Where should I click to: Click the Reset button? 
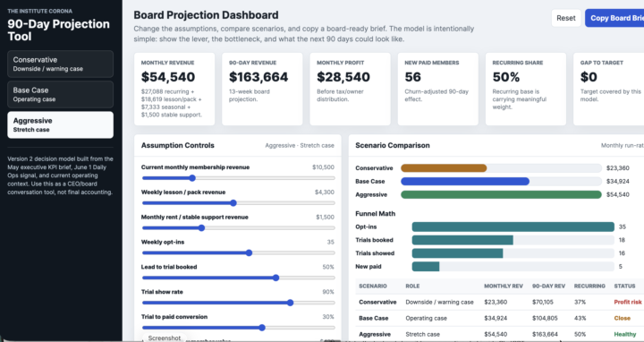coord(566,18)
